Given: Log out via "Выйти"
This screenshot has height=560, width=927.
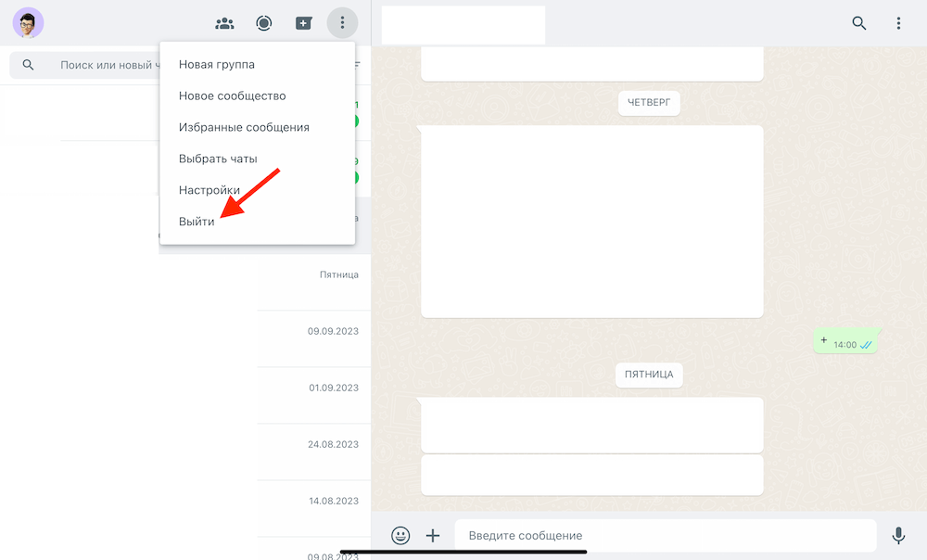Looking at the screenshot, I should coord(197,222).
